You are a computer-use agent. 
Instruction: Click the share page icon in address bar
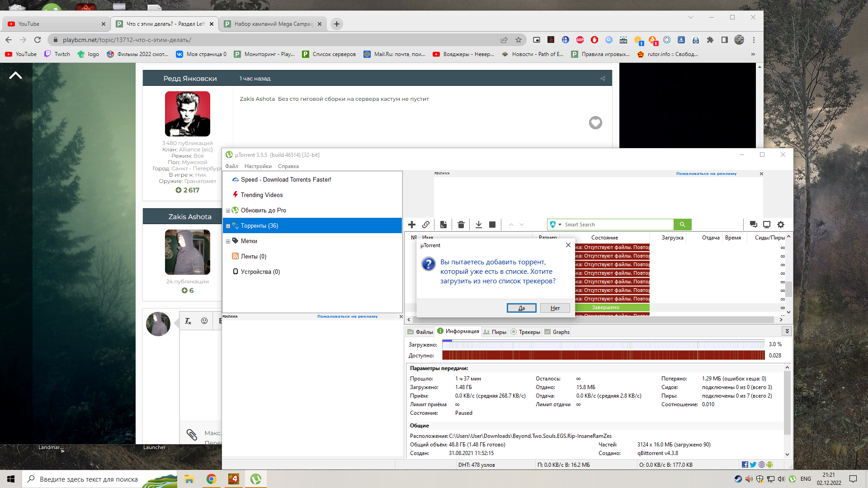504,40
